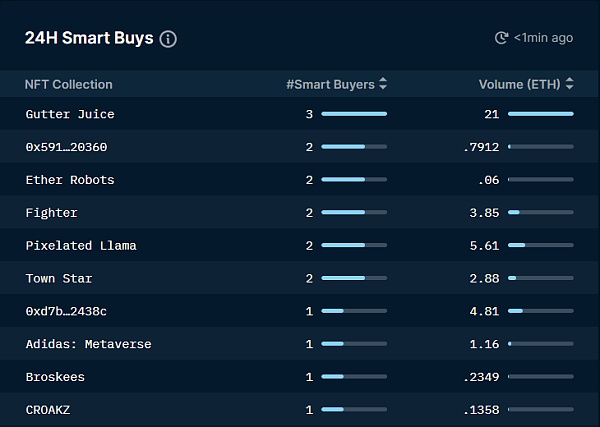The height and width of the screenshot is (427, 600).
Task: Click the NFT Collection column header
Action: 69,85
